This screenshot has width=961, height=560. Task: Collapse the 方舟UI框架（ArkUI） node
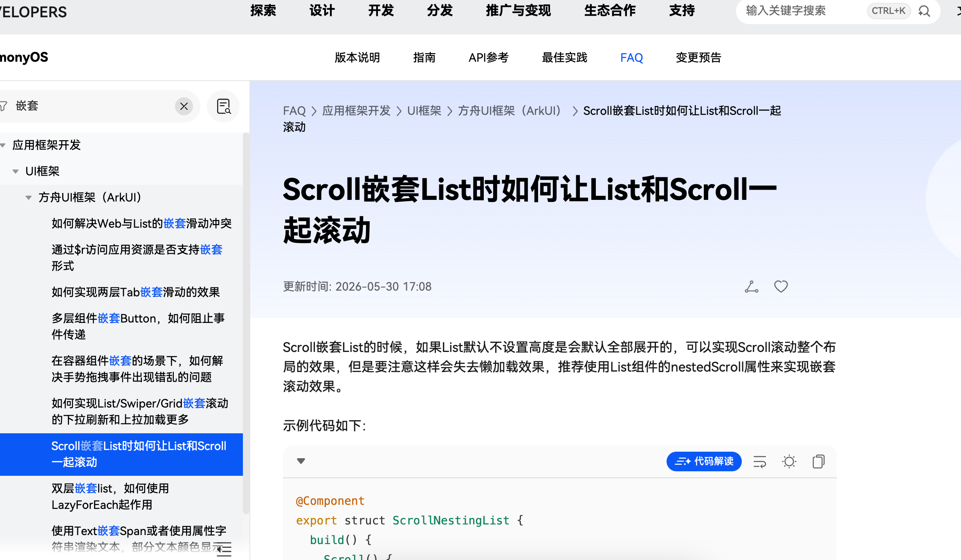(29, 197)
